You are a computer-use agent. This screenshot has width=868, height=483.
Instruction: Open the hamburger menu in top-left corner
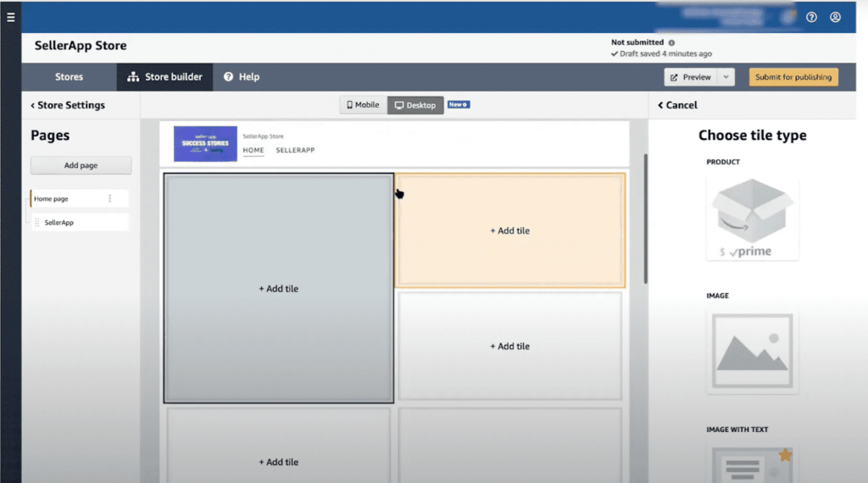(x=10, y=17)
